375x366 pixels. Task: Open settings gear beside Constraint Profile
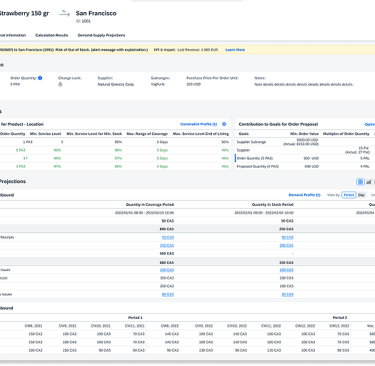pos(224,124)
